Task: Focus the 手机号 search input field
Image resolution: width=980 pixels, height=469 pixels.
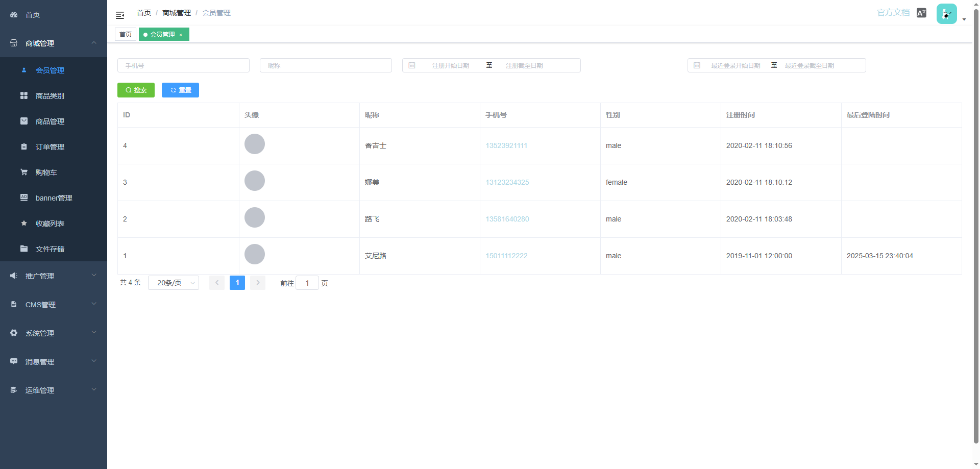Action: tap(183, 66)
